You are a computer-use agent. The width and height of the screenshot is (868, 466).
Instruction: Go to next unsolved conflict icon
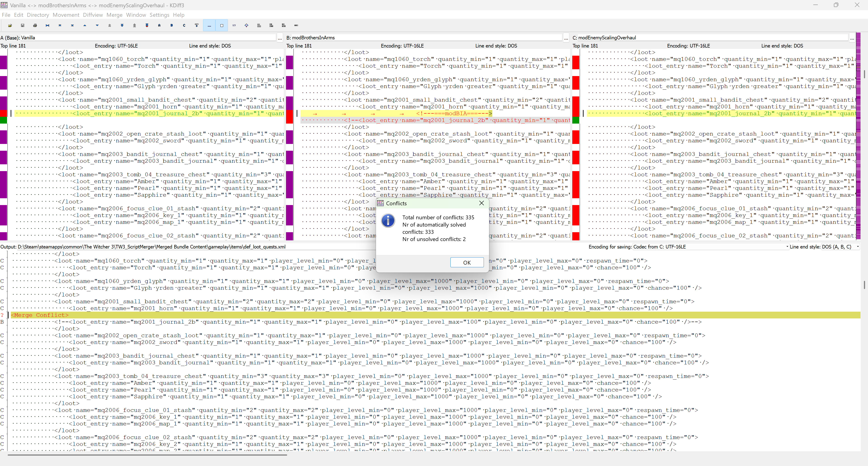point(147,25)
